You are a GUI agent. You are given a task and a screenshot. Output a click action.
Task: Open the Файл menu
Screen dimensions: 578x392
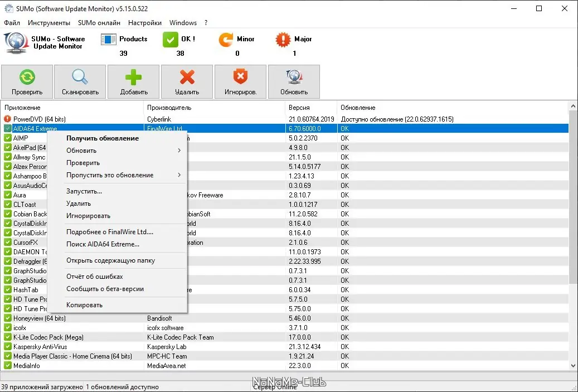pyautogui.click(x=12, y=23)
